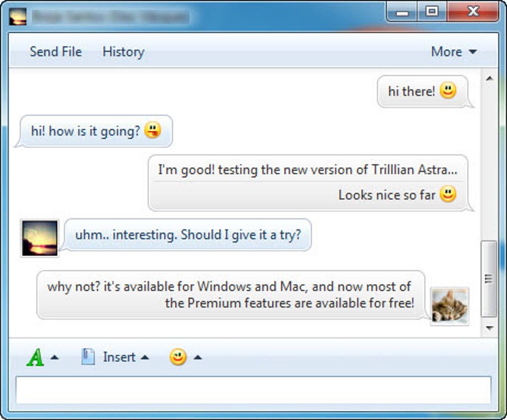Click the scrollbar up arrow

tap(490, 78)
